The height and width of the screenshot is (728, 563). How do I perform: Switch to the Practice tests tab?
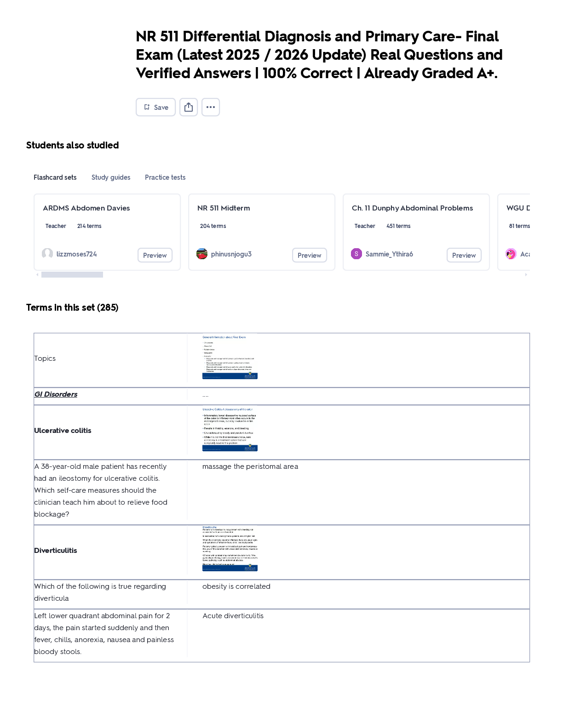pyautogui.click(x=165, y=177)
